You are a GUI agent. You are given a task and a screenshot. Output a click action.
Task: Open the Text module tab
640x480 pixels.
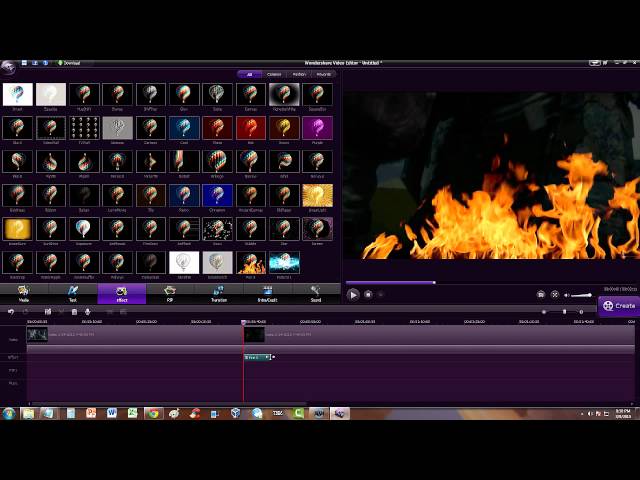click(73, 294)
